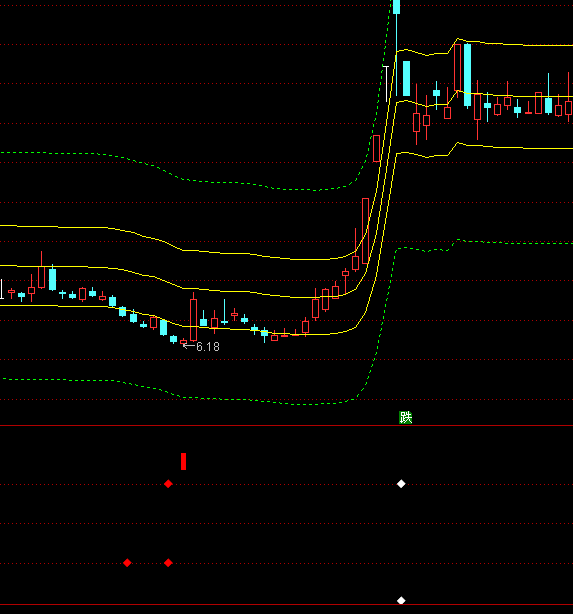The width and height of the screenshot is (573, 614).
Task: Click the long red candle starting the steep rally
Action: [365, 231]
